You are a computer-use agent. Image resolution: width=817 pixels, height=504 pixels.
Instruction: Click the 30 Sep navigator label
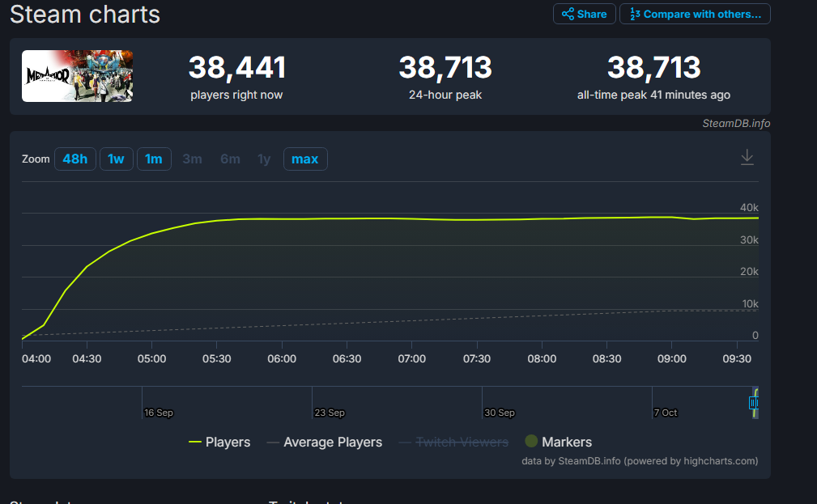[499, 413]
